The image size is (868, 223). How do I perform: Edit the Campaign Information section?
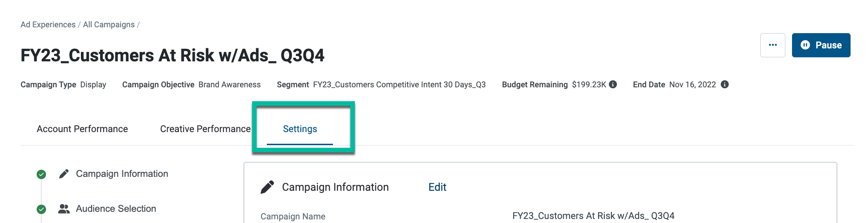437,187
